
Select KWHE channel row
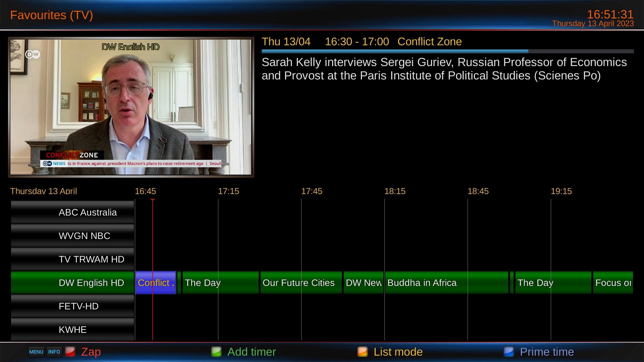(72, 329)
